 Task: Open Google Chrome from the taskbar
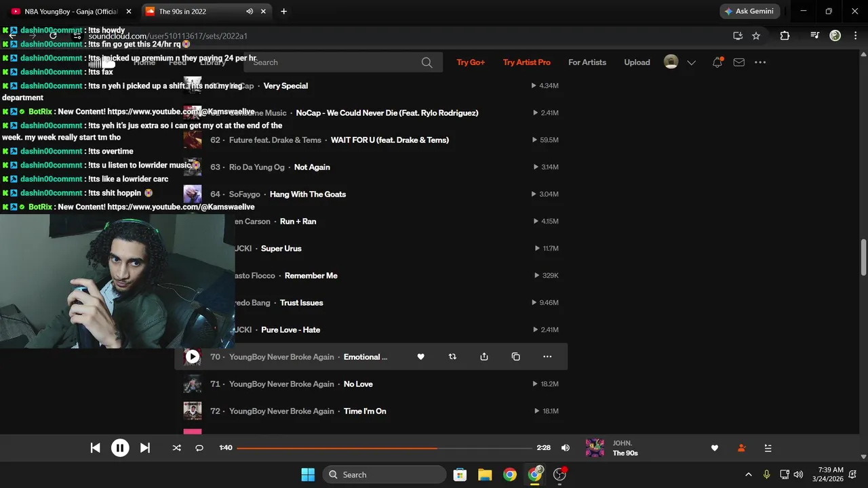510,474
